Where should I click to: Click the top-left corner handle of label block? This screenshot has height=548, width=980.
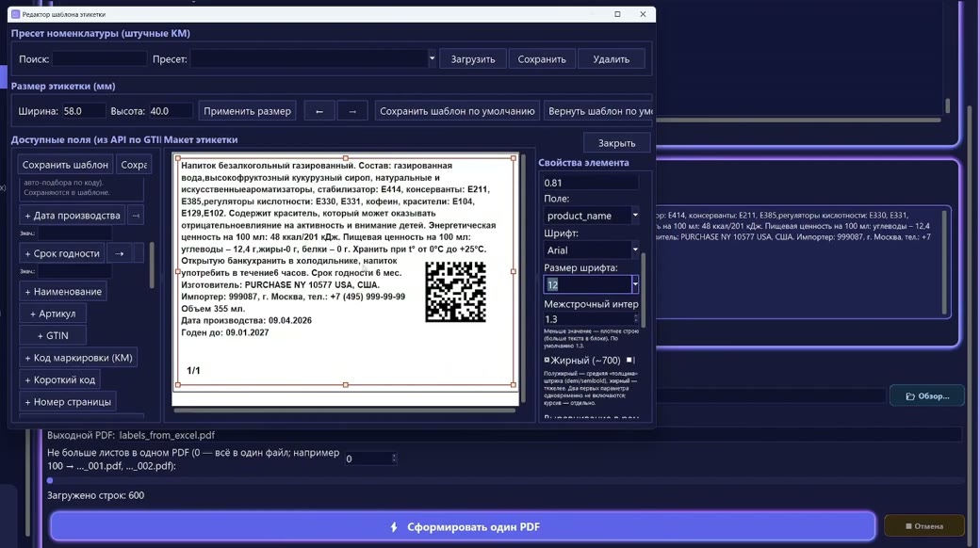(x=178, y=158)
